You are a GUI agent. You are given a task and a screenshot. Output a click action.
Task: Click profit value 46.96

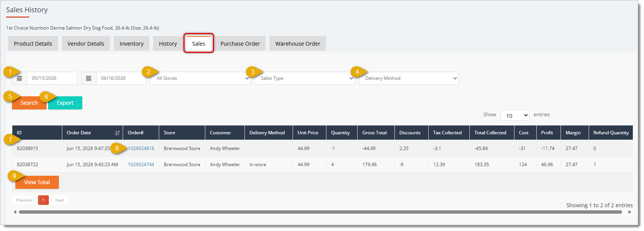(547, 165)
